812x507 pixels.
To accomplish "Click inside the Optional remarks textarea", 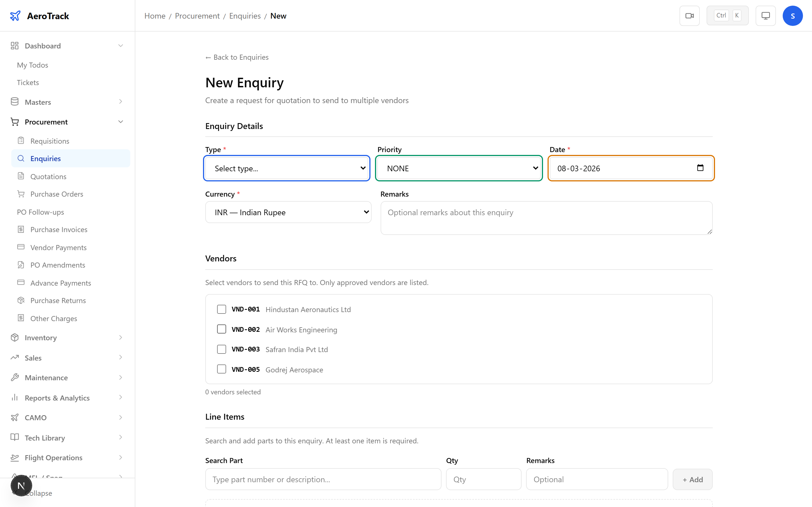I will tap(546, 218).
